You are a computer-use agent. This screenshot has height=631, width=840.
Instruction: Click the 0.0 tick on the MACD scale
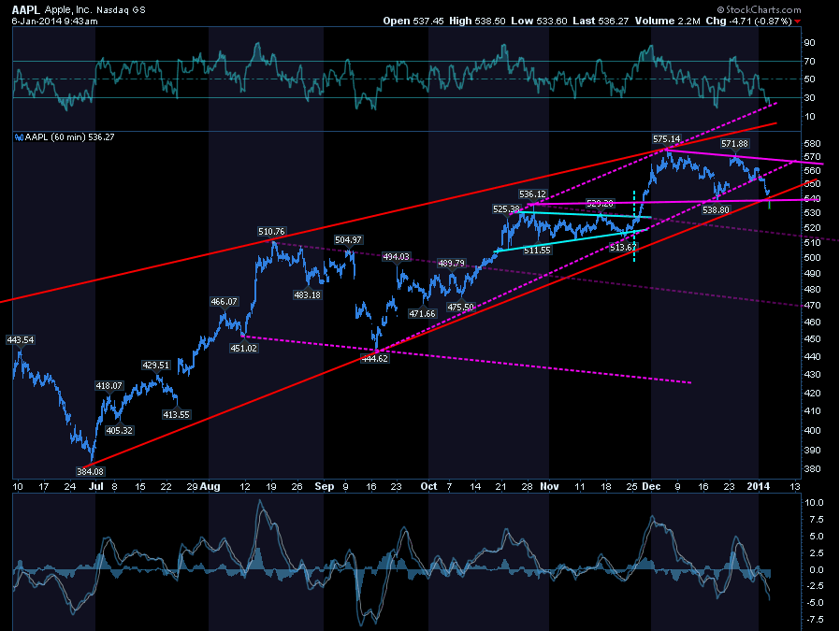(816, 570)
